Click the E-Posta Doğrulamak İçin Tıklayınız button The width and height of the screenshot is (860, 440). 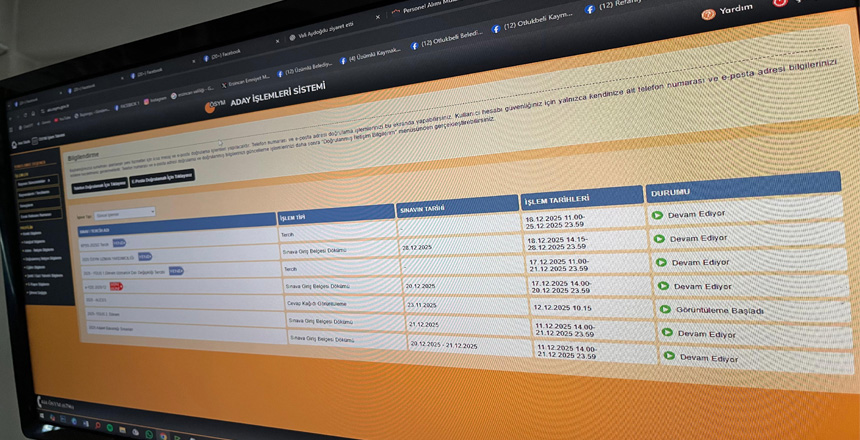[x=163, y=175]
